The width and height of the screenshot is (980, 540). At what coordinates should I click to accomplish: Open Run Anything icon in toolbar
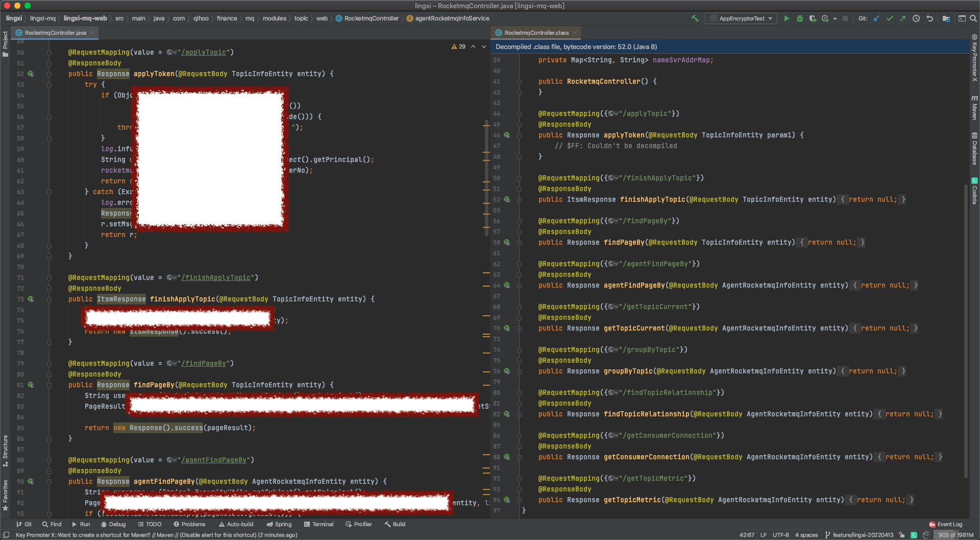pos(962,18)
